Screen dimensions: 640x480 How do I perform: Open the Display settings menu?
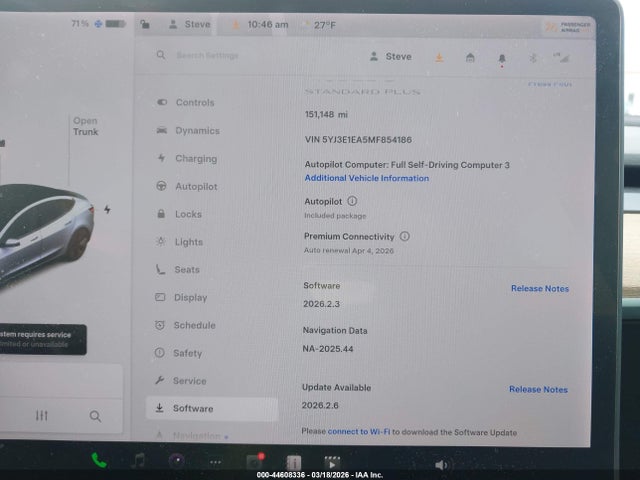click(181, 298)
